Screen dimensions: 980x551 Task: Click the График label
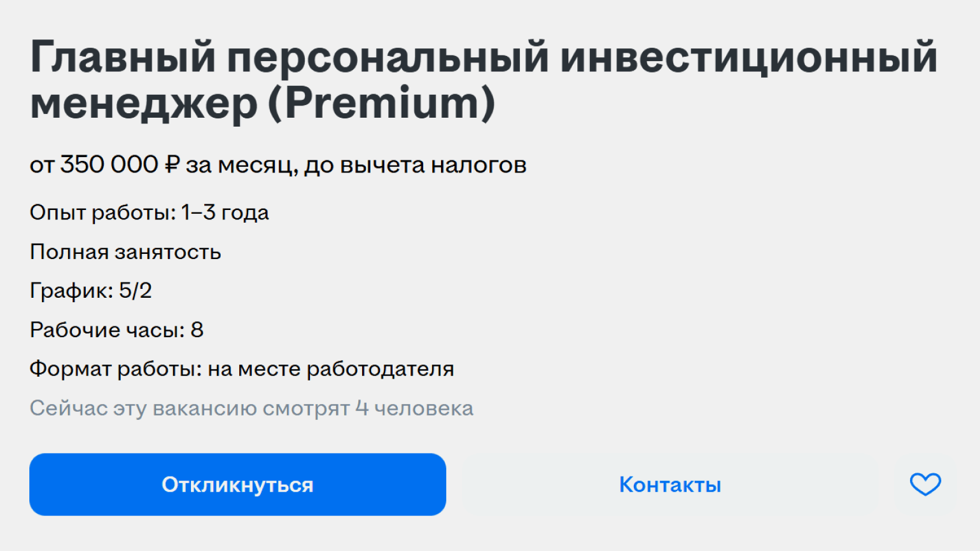pos(71,291)
